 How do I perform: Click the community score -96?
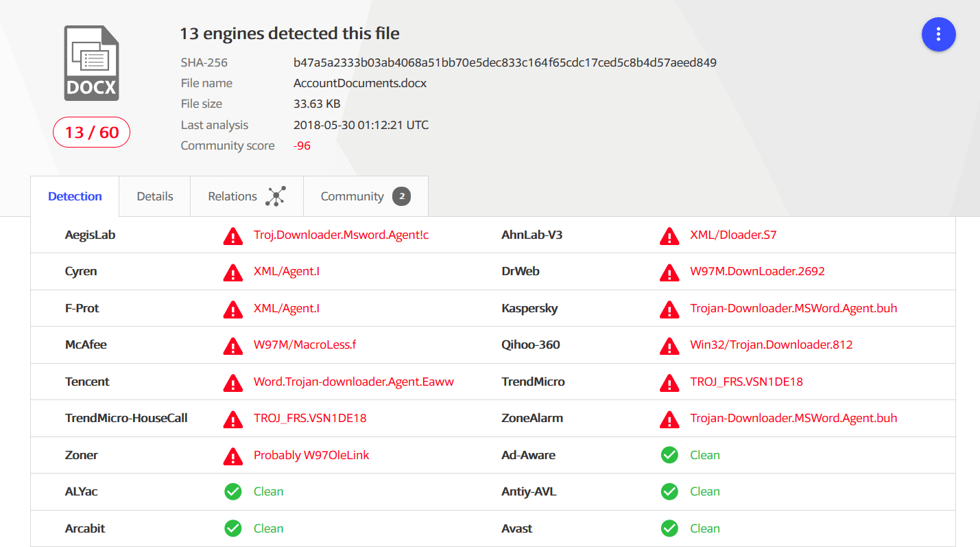(x=302, y=146)
